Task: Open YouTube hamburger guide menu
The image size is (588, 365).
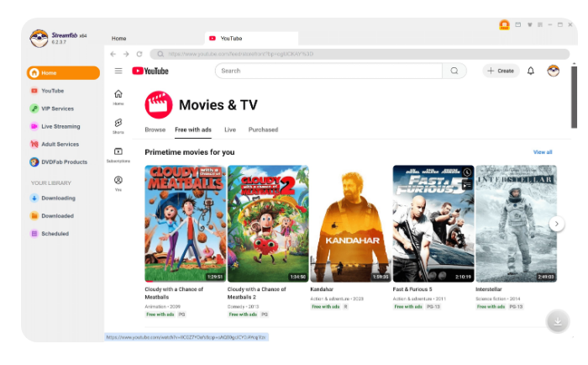Action: click(x=118, y=71)
